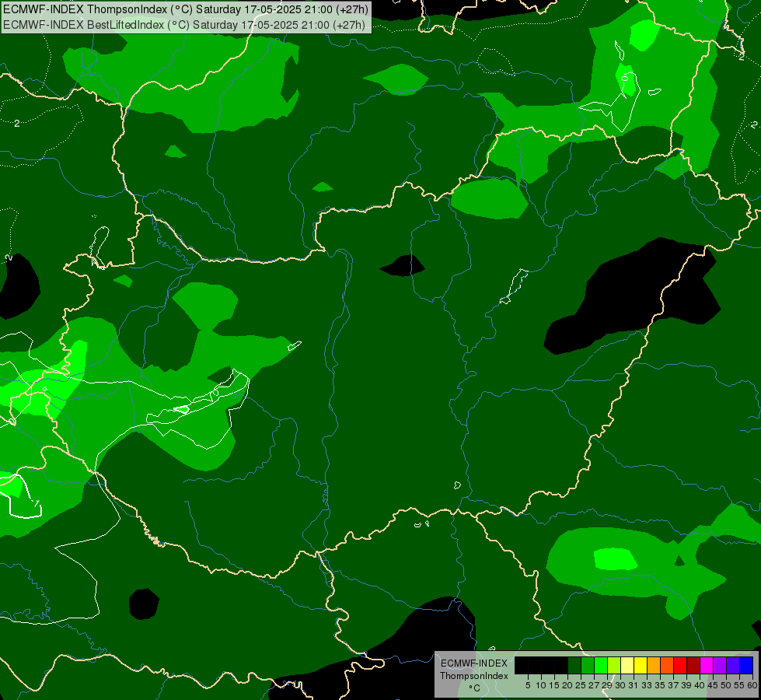Select the magenta 40–45 legend swatch
Screen dimensions: 761x700
point(706,665)
